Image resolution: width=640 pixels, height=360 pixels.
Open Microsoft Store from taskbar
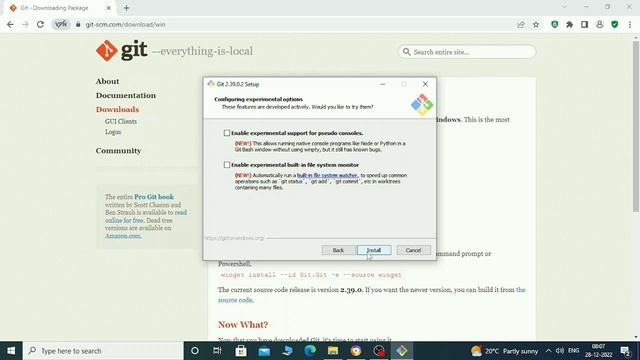(241, 351)
